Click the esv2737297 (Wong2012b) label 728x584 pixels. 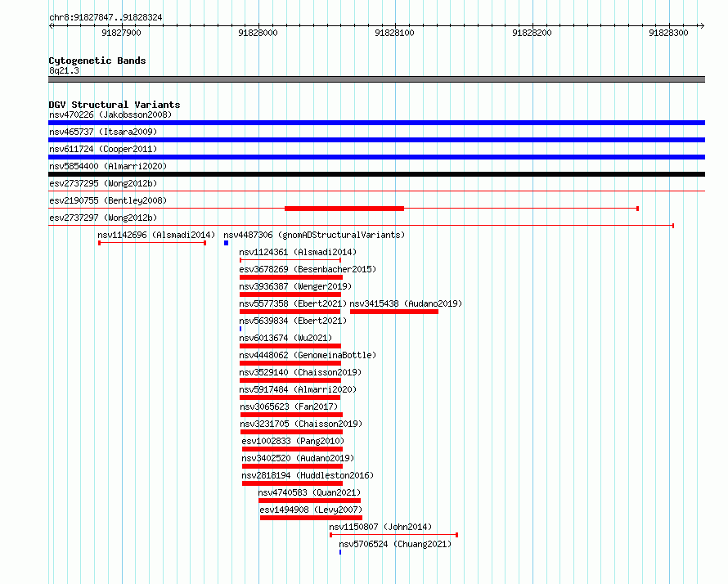103,218
